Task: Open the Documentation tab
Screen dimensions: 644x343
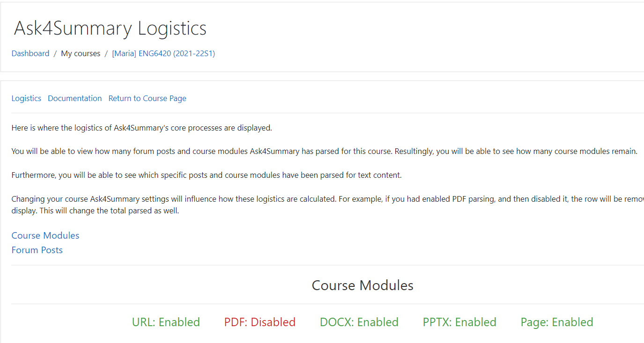Action: pyautogui.click(x=75, y=98)
